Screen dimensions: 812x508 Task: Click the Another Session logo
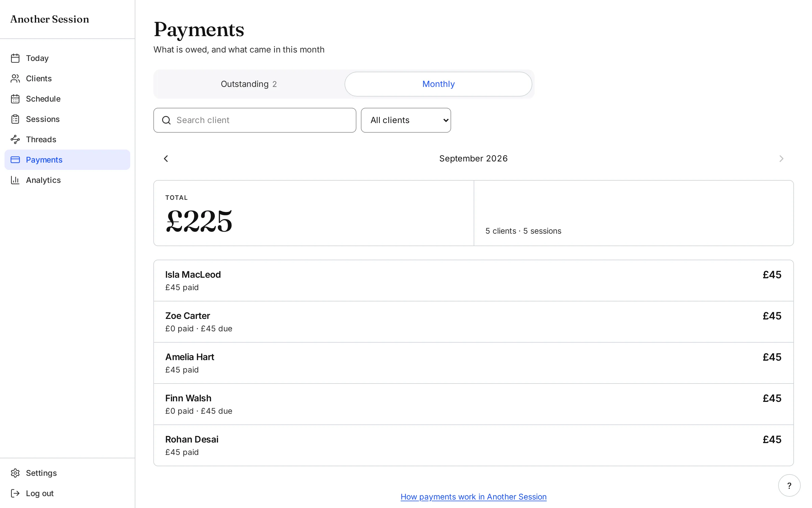click(50, 19)
